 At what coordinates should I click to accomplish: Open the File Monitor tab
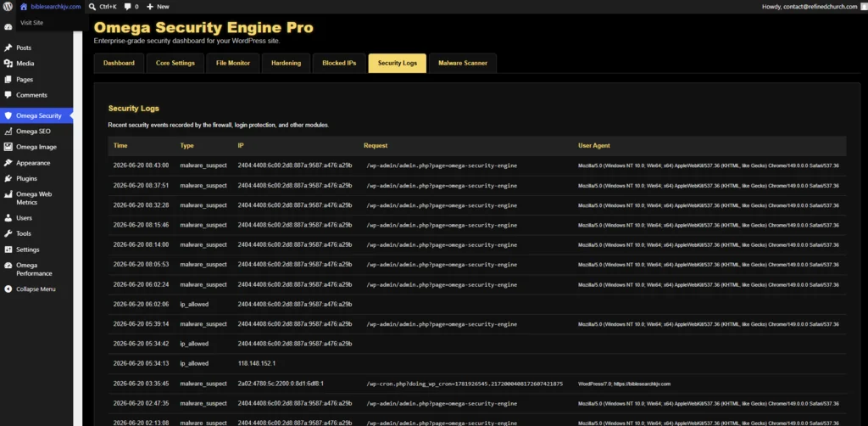(233, 63)
